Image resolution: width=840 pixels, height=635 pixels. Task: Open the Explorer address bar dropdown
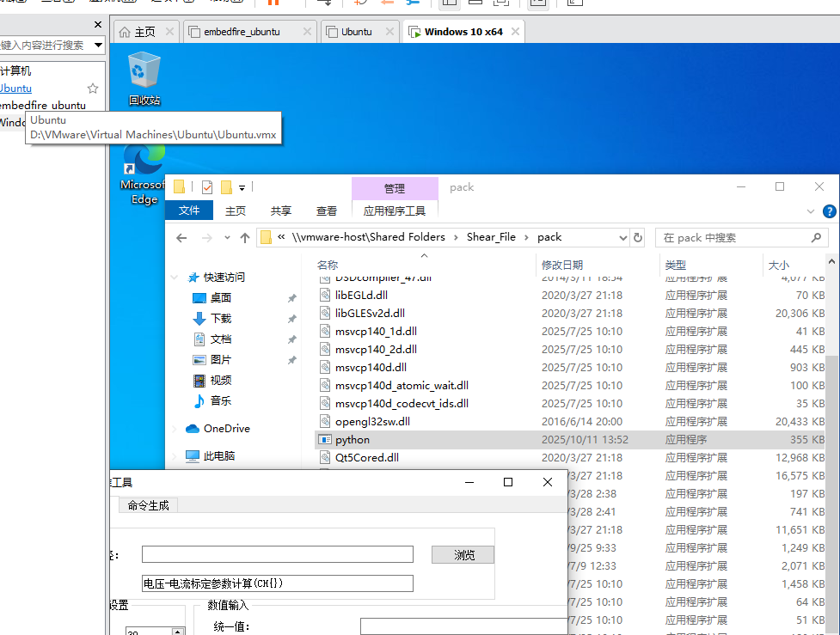(624, 236)
